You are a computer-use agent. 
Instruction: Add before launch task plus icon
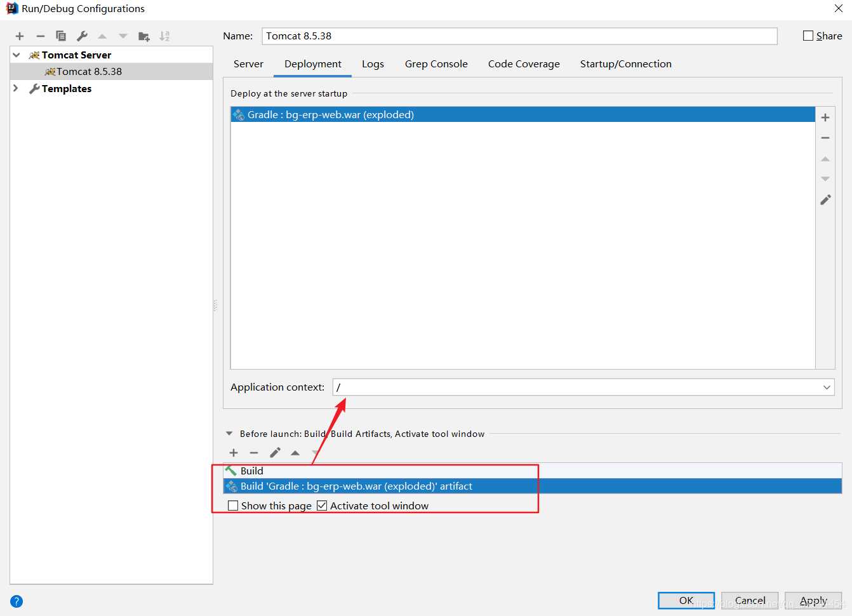(234, 453)
